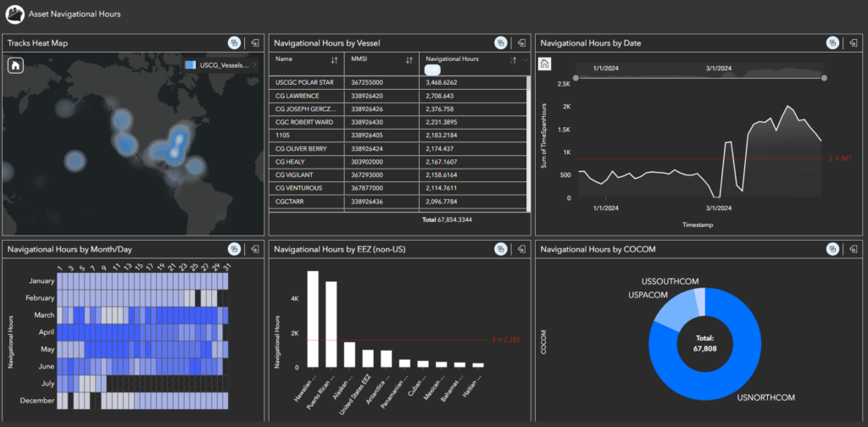Viewport: 868px width, 427px height.
Task: Click the Asset Navigational Hours ship logo
Action: coord(14,14)
